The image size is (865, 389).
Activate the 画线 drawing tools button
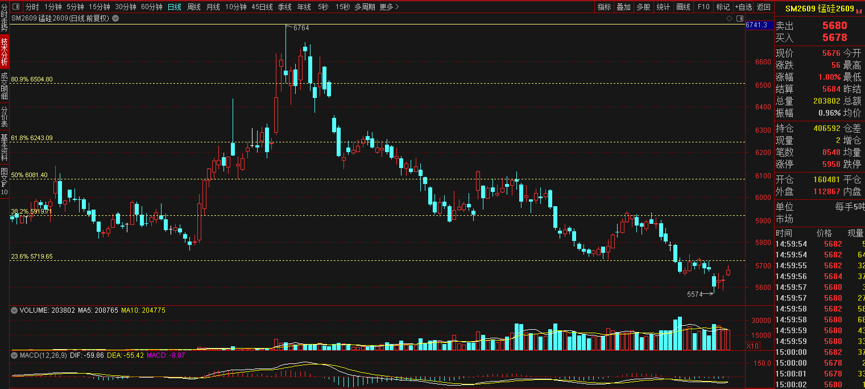(683, 7)
